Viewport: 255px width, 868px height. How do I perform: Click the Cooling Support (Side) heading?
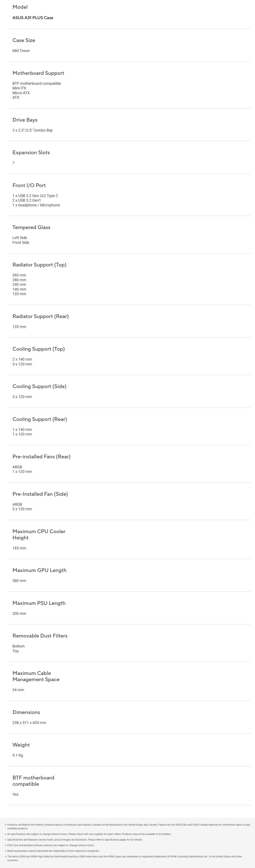[x=39, y=386]
